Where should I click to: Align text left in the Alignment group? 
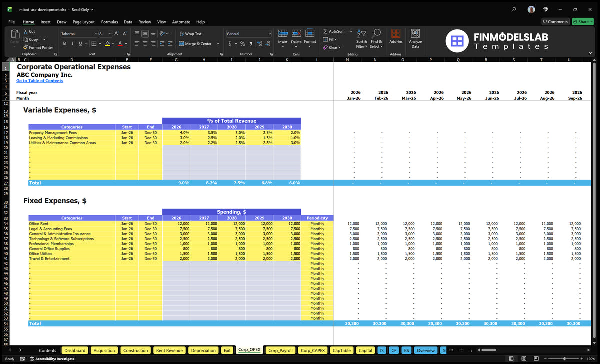pos(136,44)
